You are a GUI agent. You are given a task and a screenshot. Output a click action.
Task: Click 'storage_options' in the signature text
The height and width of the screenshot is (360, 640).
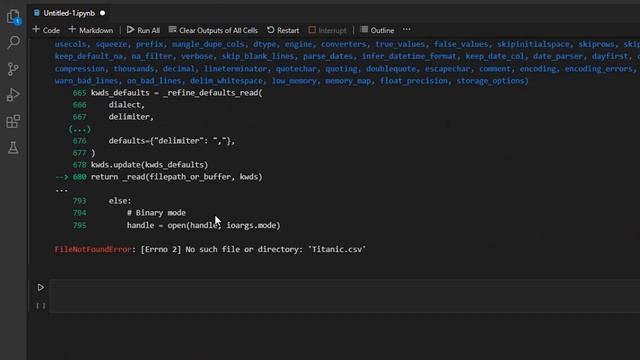tap(490, 81)
